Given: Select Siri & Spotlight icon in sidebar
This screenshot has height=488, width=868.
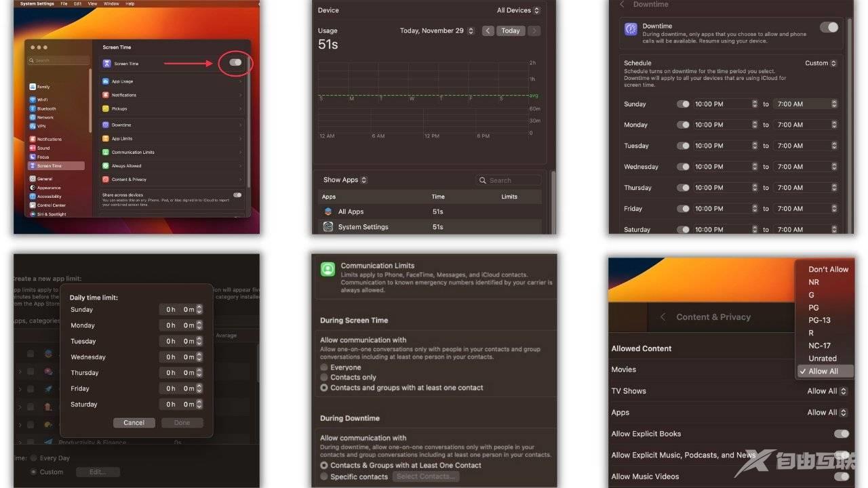Looking at the screenshot, I should click(33, 214).
